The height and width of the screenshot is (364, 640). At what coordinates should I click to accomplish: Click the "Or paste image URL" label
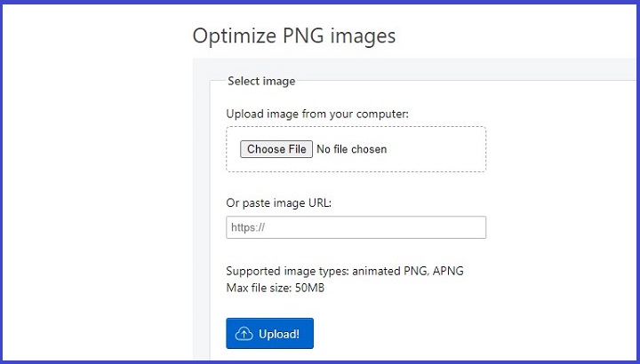(x=278, y=202)
